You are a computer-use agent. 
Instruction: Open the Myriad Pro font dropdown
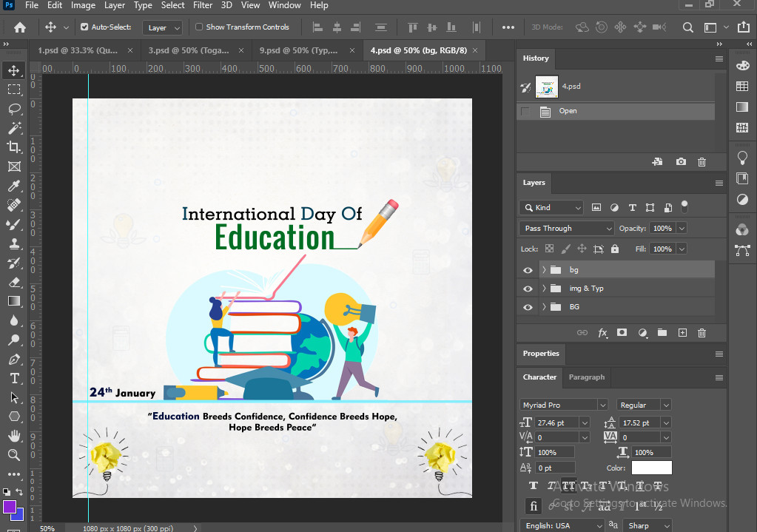click(x=564, y=405)
